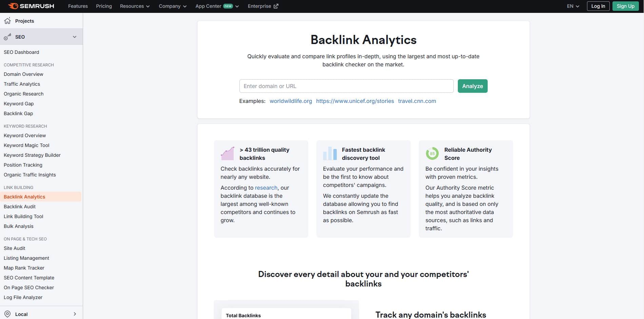
Task: Open On Page SEO Checker
Action: pos(29,288)
